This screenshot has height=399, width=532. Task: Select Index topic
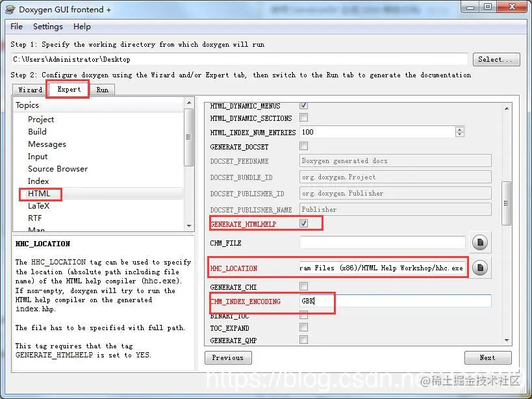[x=38, y=181]
